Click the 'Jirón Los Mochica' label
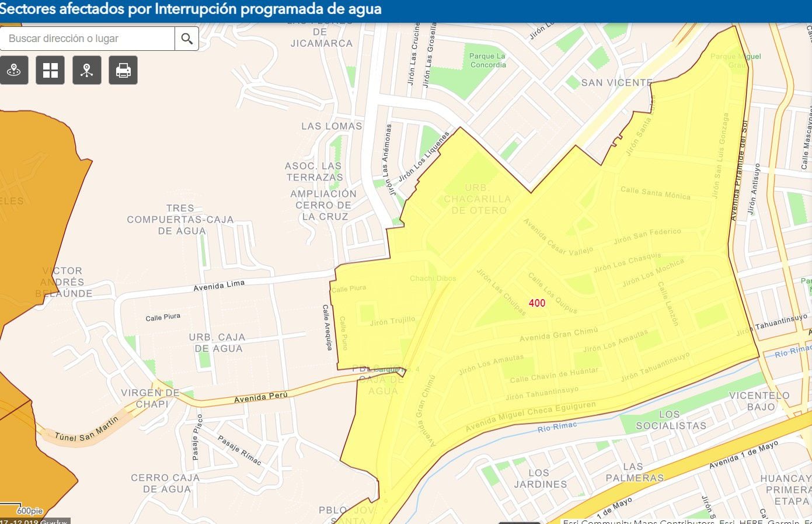 (653, 273)
